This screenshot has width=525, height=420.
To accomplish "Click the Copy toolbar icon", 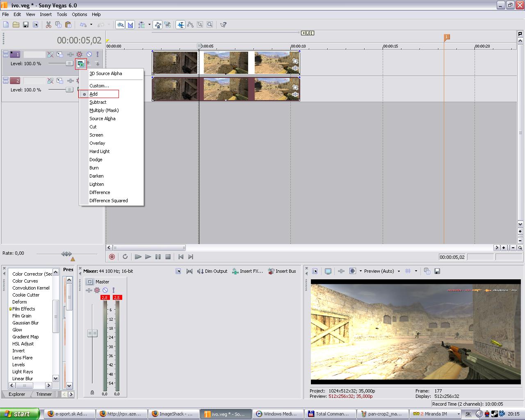I will [x=58, y=25].
